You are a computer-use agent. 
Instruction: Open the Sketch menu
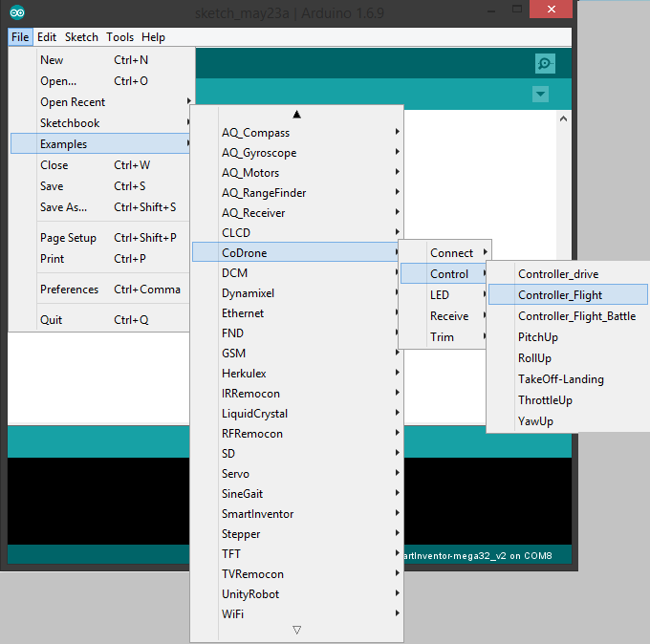(81, 37)
